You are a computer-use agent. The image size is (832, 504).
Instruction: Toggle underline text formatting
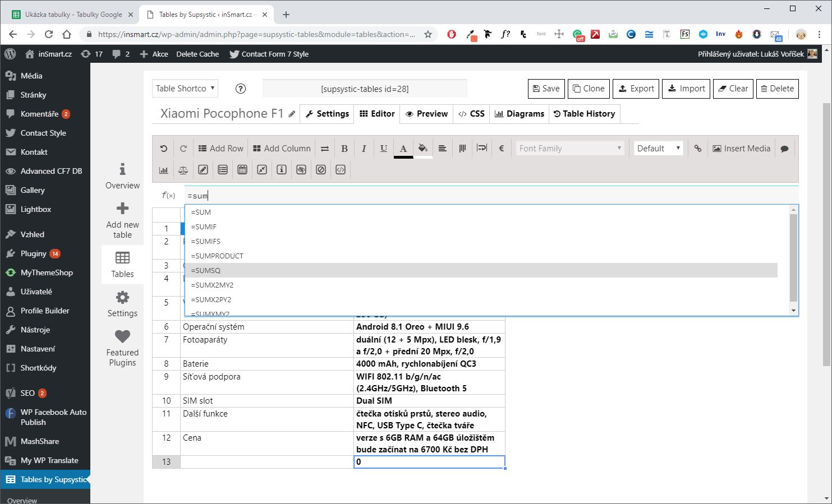[x=383, y=149]
